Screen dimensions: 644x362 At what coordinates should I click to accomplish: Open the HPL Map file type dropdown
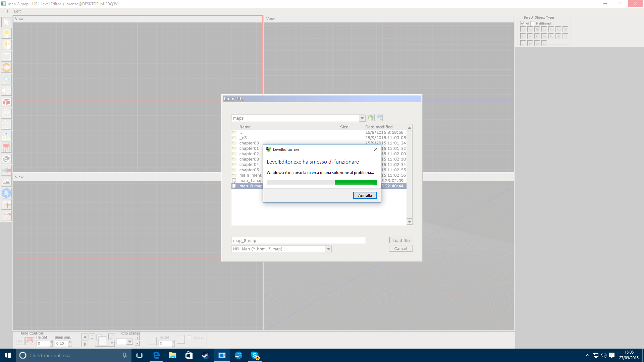[329, 249]
